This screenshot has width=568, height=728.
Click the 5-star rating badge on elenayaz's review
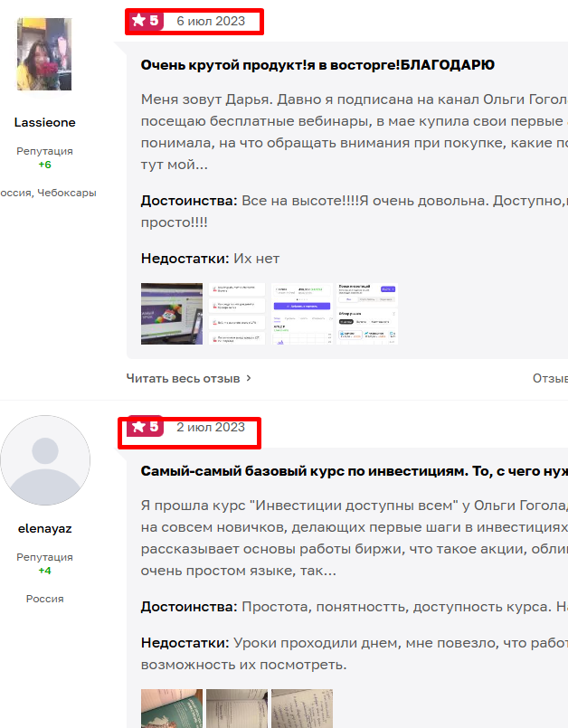click(x=145, y=427)
